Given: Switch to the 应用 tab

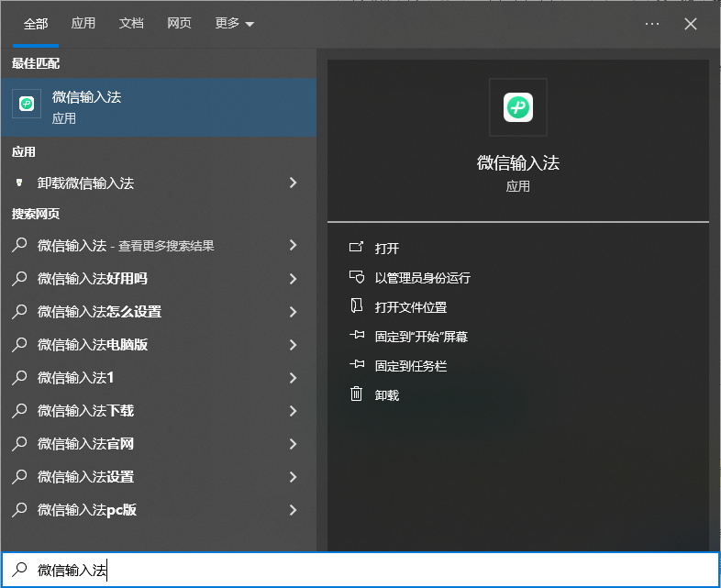Looking at the screenshot, I should (83, 23).
